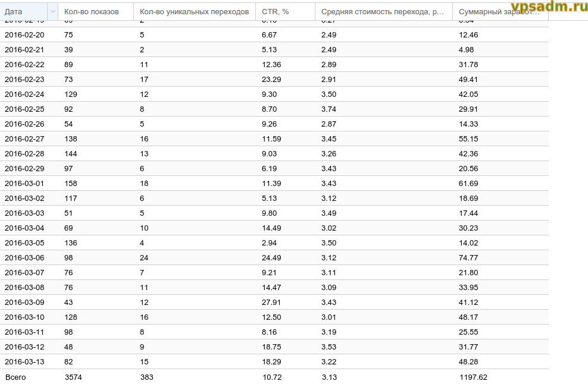Viewport: 588px width, 384px height.
Task: Click earnings value 74.77 cell
Action: coord(468,258)
